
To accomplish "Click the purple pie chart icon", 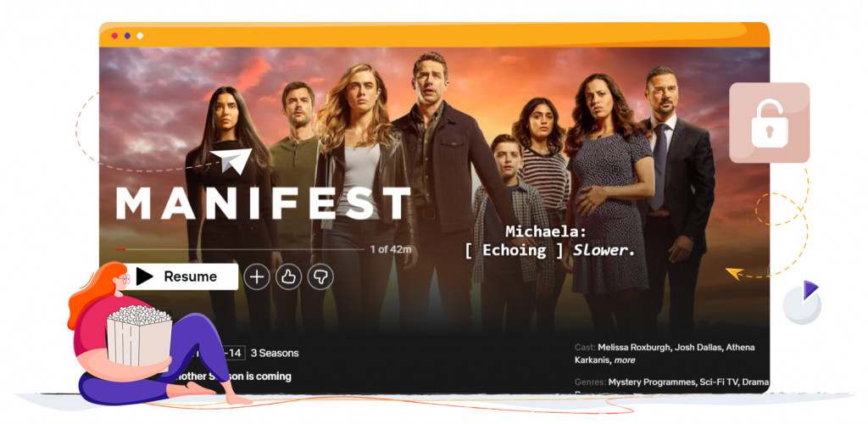I will [x=802, y=302].
